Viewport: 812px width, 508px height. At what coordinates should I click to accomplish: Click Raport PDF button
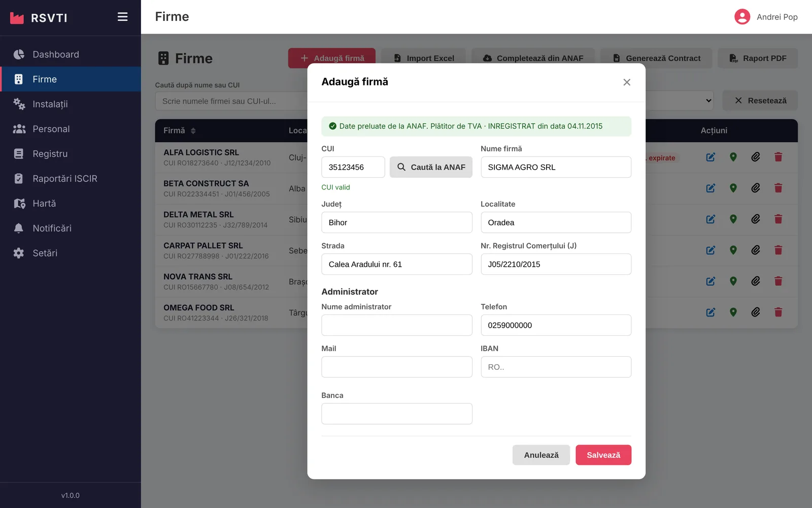758,58
